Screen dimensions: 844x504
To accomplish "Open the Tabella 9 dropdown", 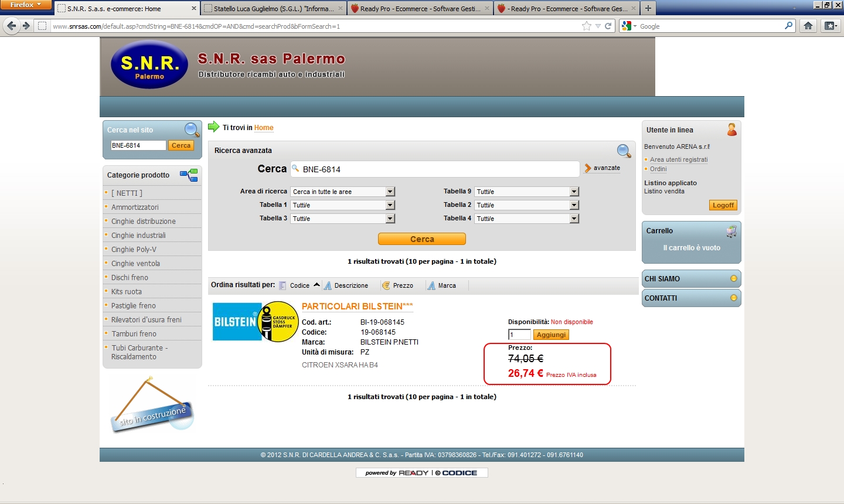I will pos(527,192).
